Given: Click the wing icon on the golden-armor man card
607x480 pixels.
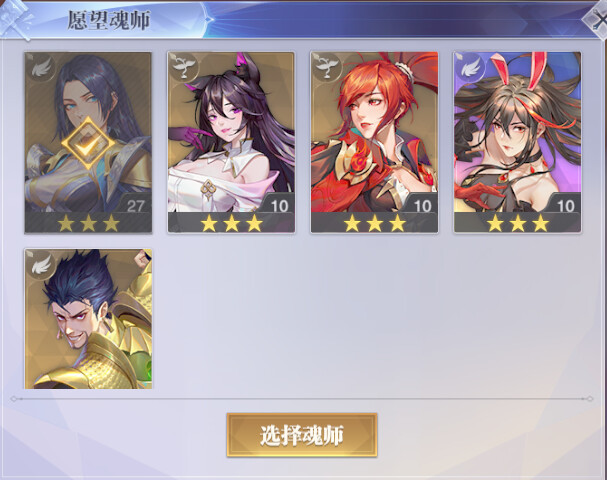Looking at the screenshot, I should pos(41,264).
